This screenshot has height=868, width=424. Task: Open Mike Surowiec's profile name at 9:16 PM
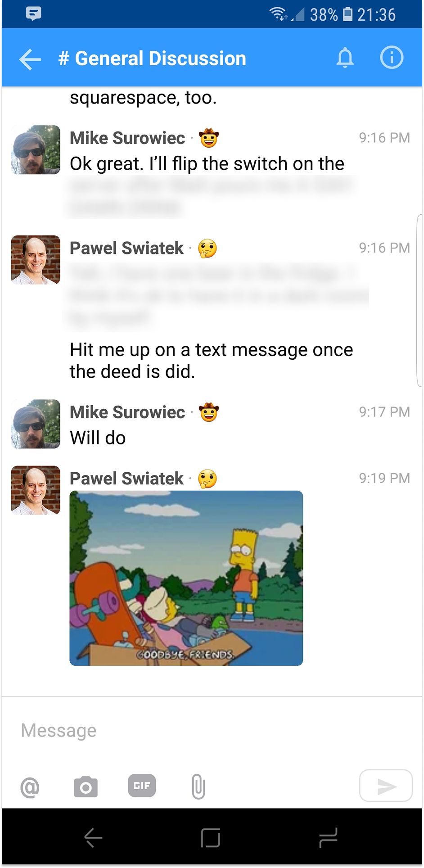coord(127,138)
